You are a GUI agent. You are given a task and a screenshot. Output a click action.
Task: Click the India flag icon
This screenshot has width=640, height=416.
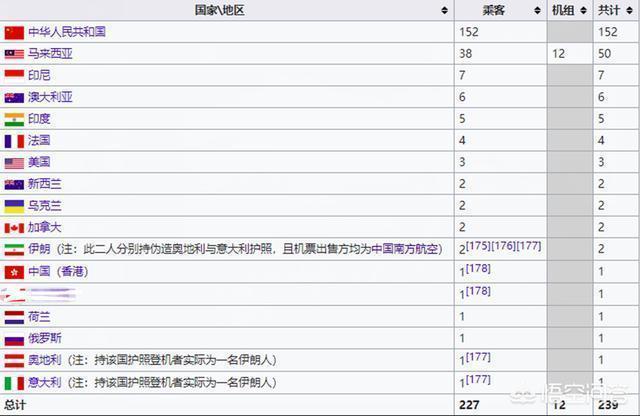tap(14, 119)
